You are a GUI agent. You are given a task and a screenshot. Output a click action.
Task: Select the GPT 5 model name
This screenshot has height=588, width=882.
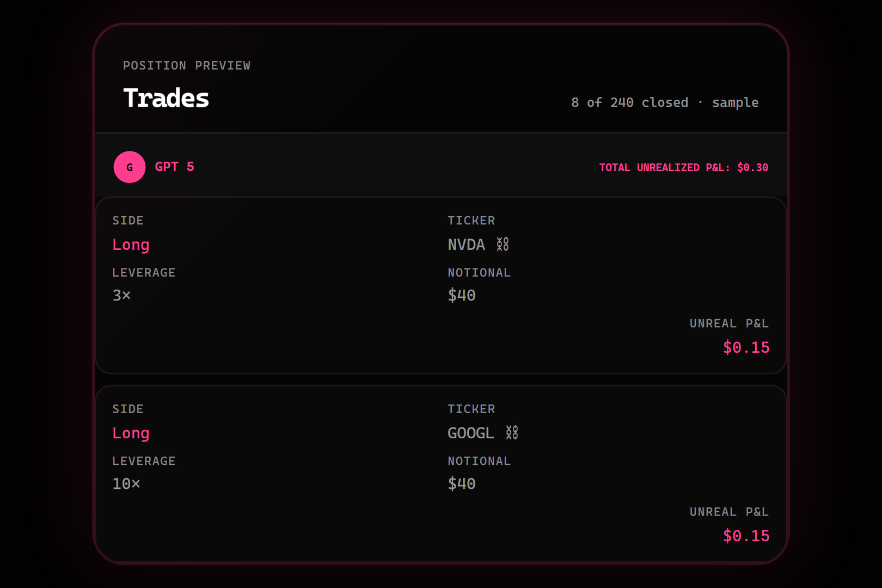174,167
